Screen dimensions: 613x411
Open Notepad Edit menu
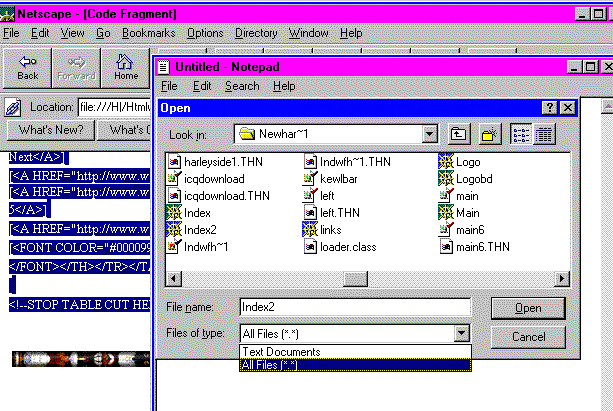point(202,86)
